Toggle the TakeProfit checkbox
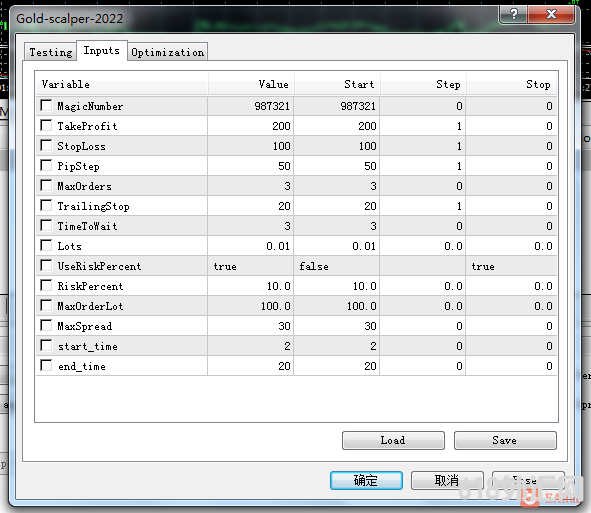 tap(46, 125)
